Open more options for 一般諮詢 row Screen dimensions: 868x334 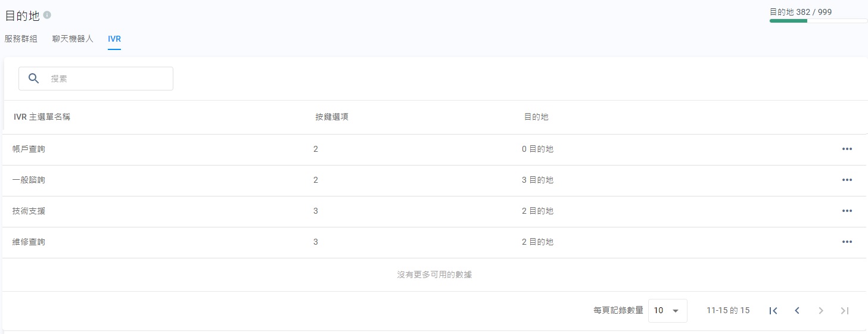click(x=847, y=180)
